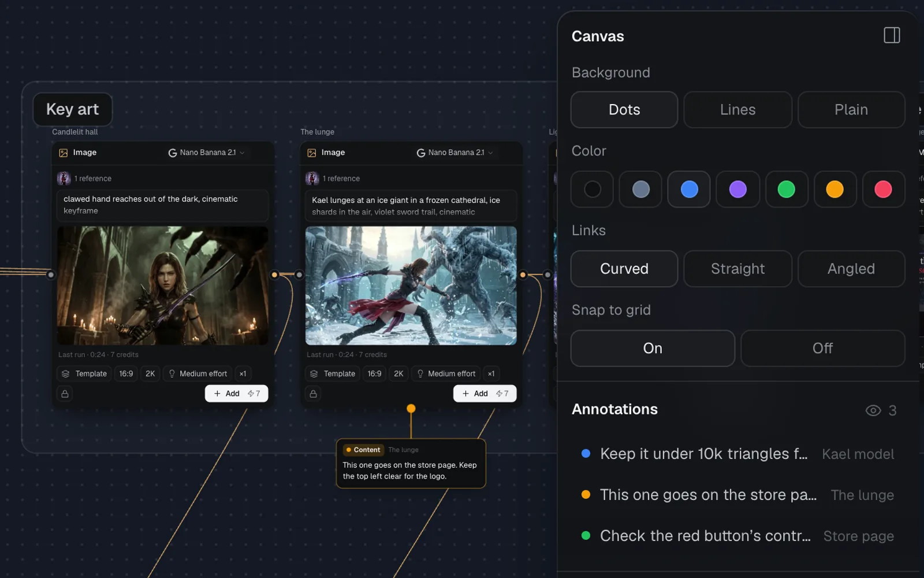The image size is (924, 578).
Task: Click output connector of The lunge node
Action: pyautogui.click(x=523, y=275)
